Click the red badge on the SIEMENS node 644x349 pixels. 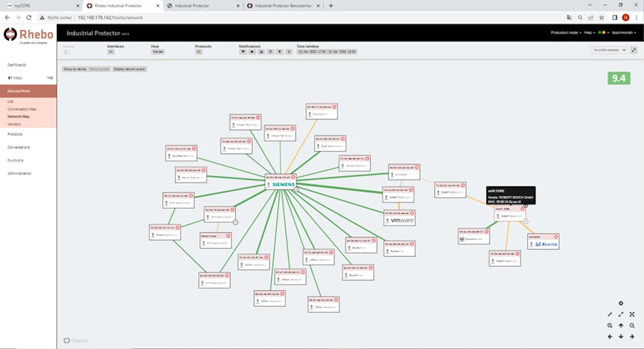(x=293, y=178)
